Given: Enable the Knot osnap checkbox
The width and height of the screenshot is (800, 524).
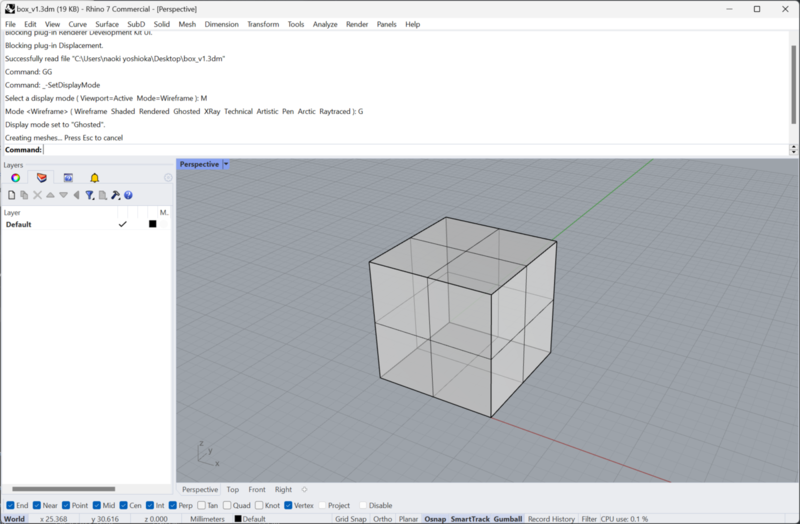Looking at the screenshot, I should pos(259,505).
